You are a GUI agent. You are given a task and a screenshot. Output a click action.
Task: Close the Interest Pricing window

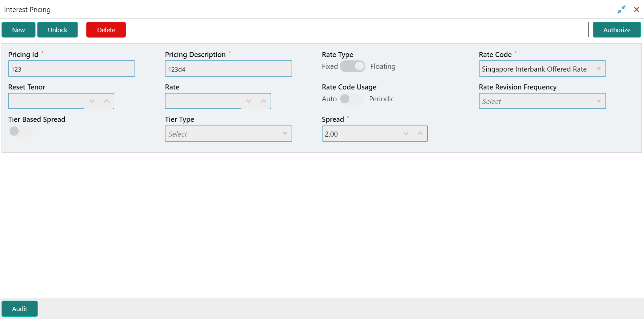tap(636, 10)
